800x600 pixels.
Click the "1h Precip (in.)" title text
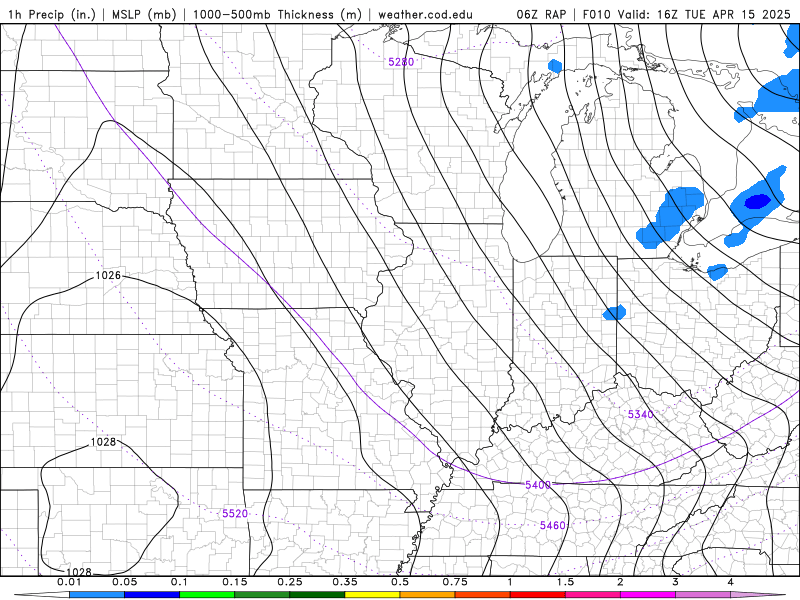coord(52,14)
